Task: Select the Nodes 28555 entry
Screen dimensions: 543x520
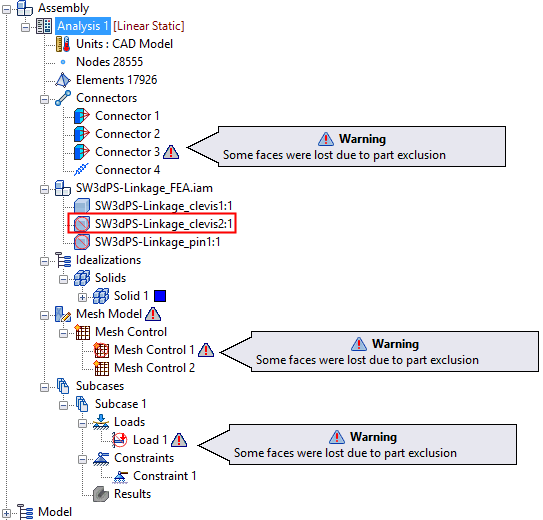Action: tap(109, 62)
